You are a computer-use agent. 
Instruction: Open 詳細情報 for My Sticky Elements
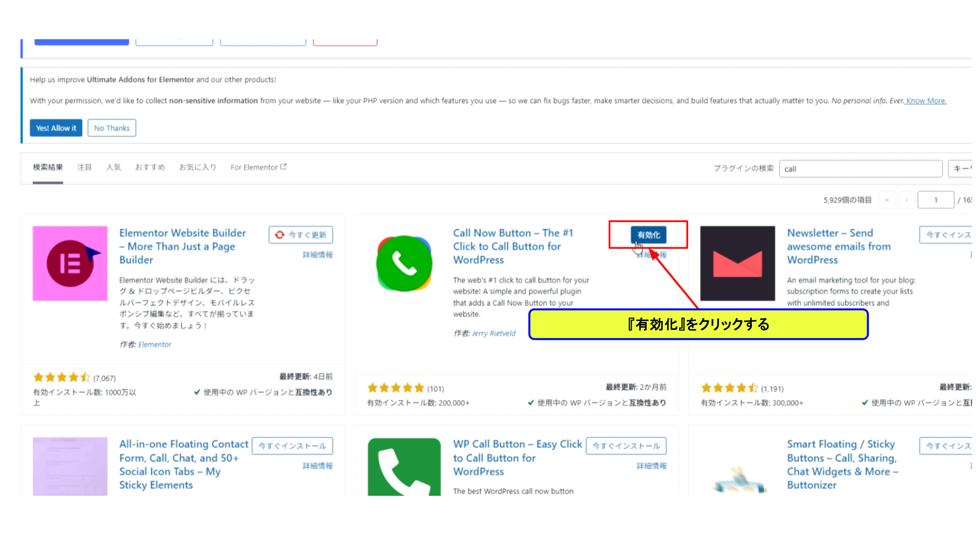[x=318, y=466]
